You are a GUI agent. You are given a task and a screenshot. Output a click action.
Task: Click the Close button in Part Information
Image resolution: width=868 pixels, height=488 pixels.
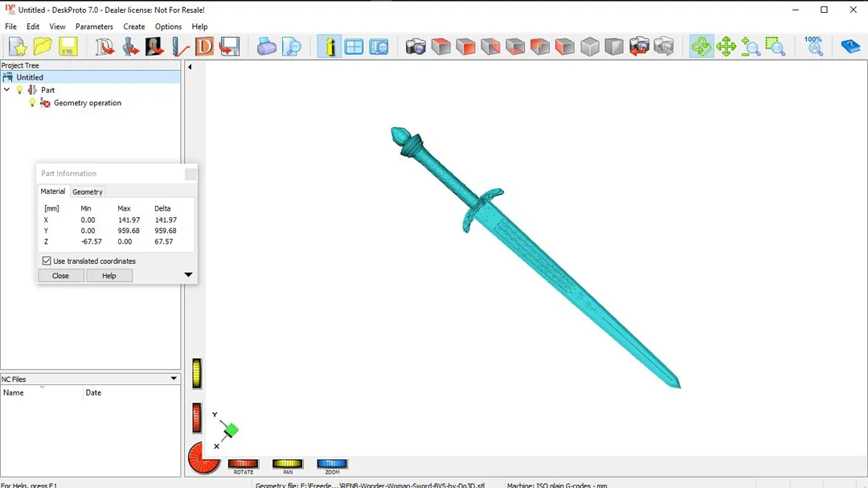61,276
